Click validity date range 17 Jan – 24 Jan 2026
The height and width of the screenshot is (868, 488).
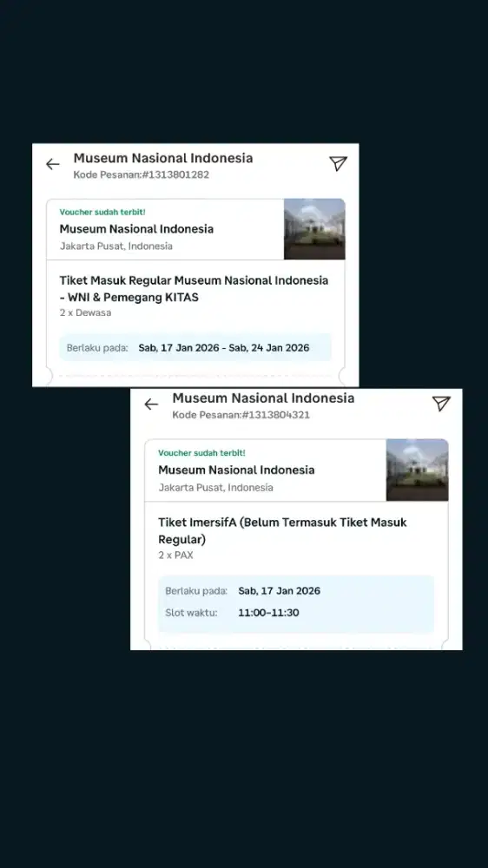(224, 348)
